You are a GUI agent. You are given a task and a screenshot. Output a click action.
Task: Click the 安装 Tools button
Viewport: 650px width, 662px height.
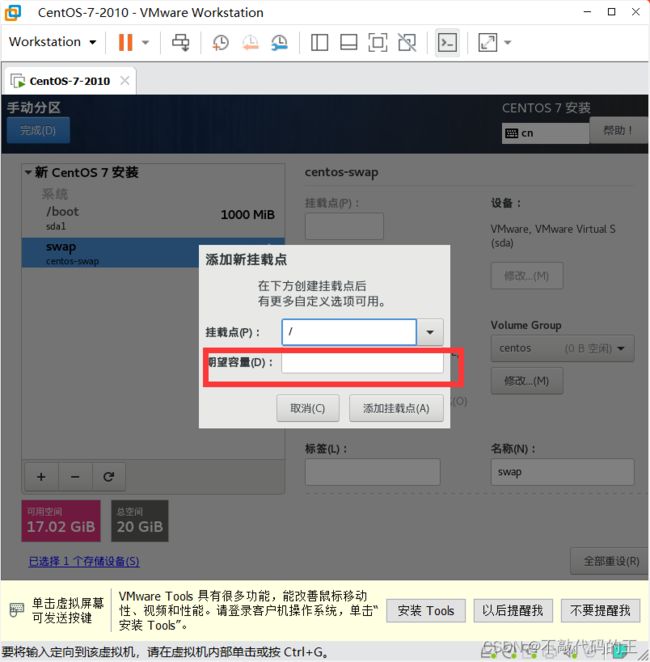426,610
